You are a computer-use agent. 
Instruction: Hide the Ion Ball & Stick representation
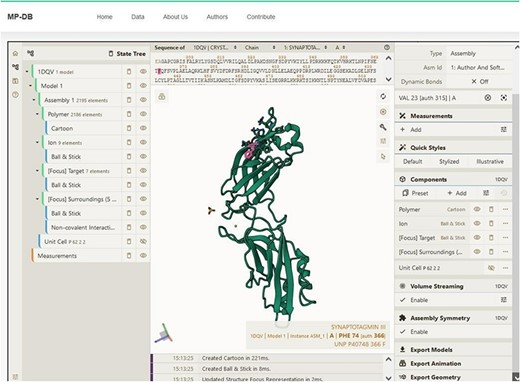tap(143, 156)
